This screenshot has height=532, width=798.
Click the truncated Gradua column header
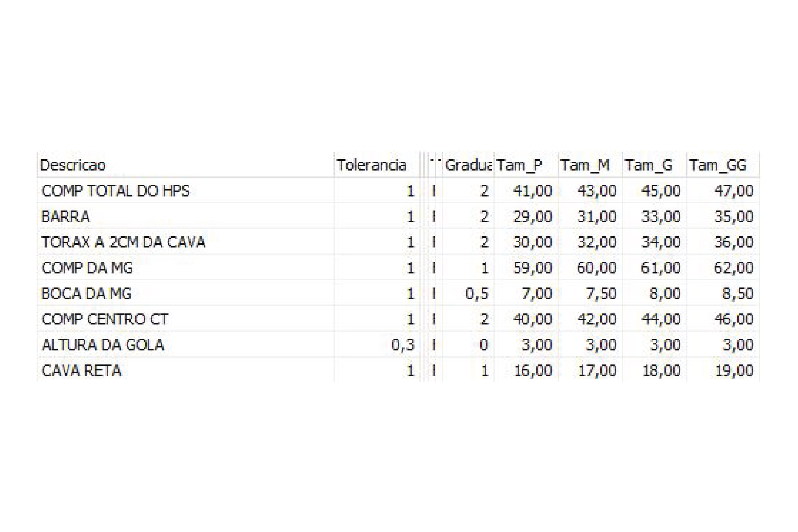(468, 165)
